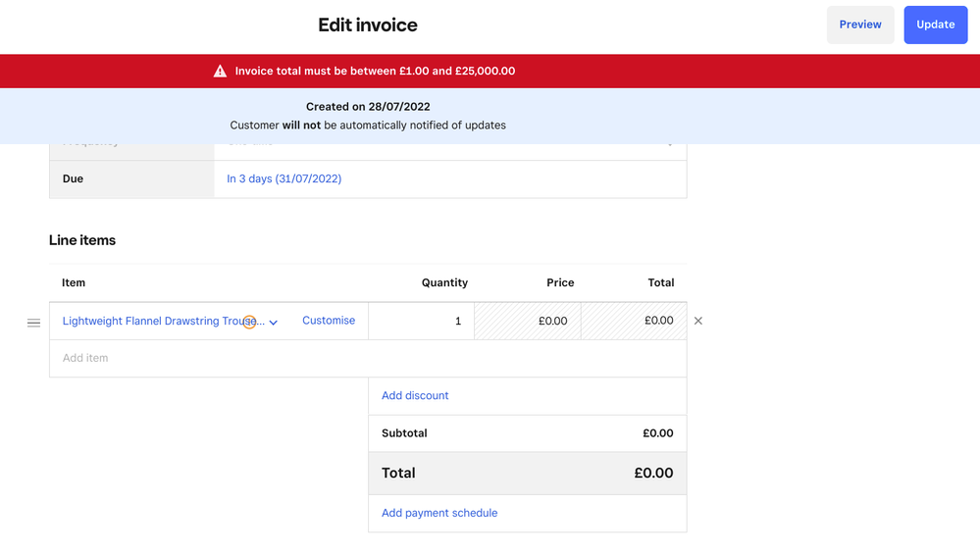Click the drag handle beside the line item

33,323
